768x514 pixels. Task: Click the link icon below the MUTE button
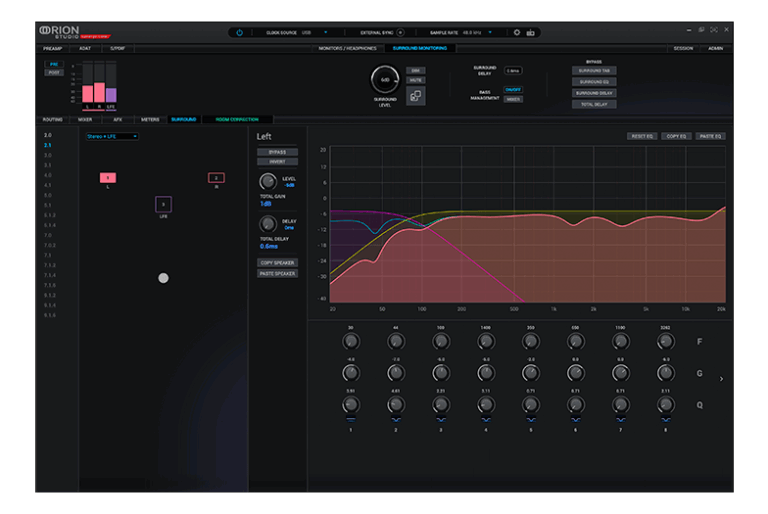[415, 96]
